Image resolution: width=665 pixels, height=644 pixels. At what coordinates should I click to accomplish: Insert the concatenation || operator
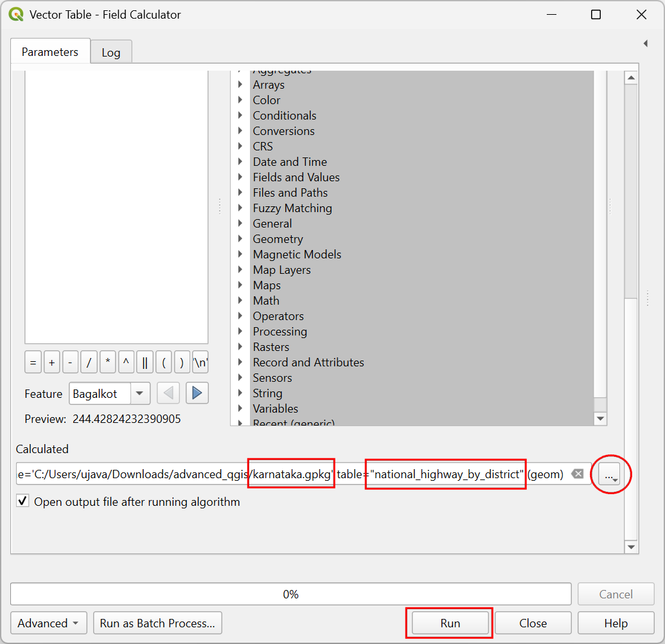[x=145, y=362]
